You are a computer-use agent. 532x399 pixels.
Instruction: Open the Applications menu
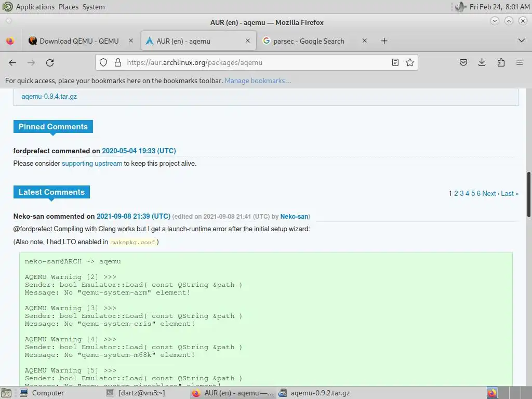[x=35, y=7]
